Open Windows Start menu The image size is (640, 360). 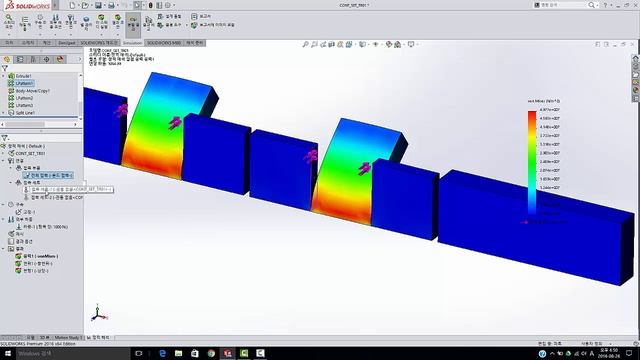point(8,353)
